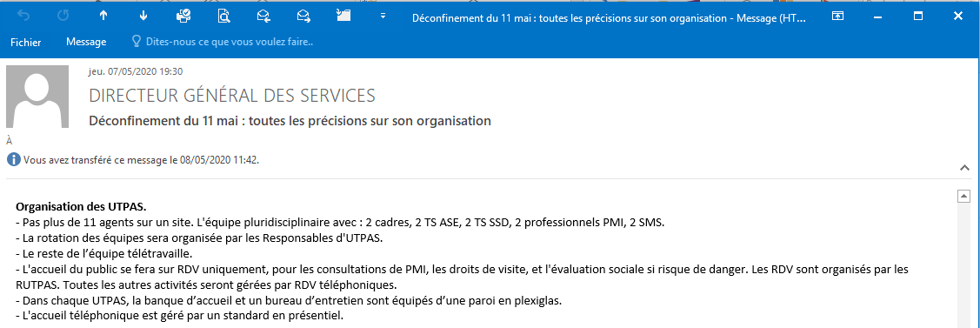The height and width of the screenshot is (328, 980).
Task: Click the greyed-out redo icon
Action: tap(63, 17)
